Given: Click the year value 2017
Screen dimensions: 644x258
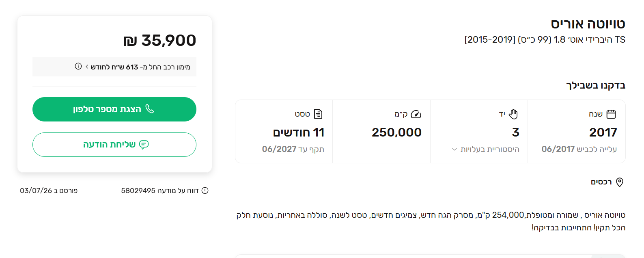Looking at the screenshot, I should pyautogui.click(x=603, y=132).
